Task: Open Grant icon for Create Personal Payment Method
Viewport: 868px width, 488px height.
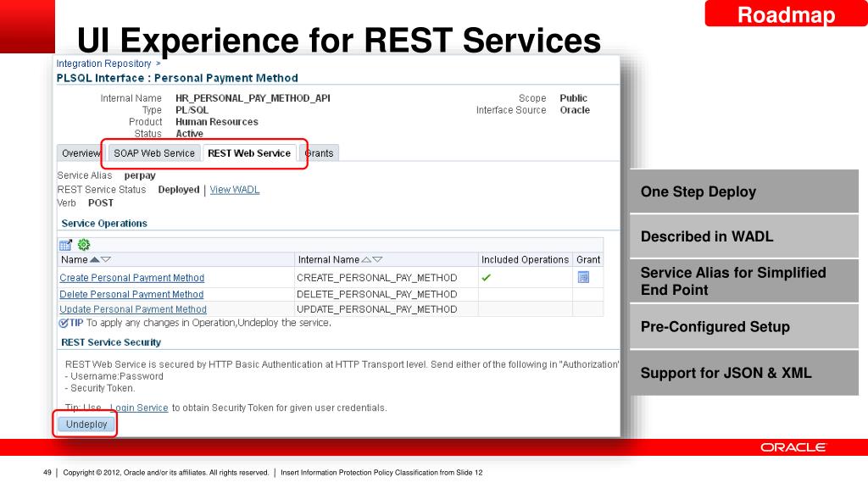Action: coord(583,277)
